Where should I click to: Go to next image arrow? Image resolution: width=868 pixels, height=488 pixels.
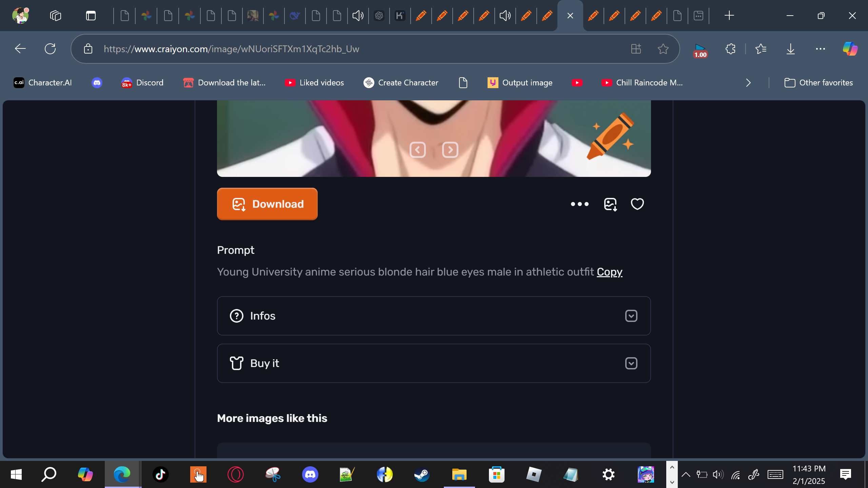coord(450,150)
